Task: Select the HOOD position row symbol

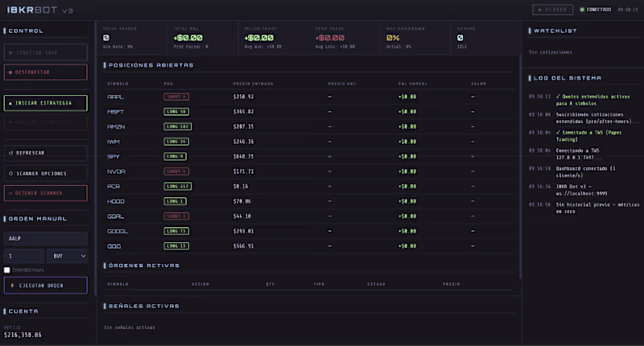Action: click(116, 201)
